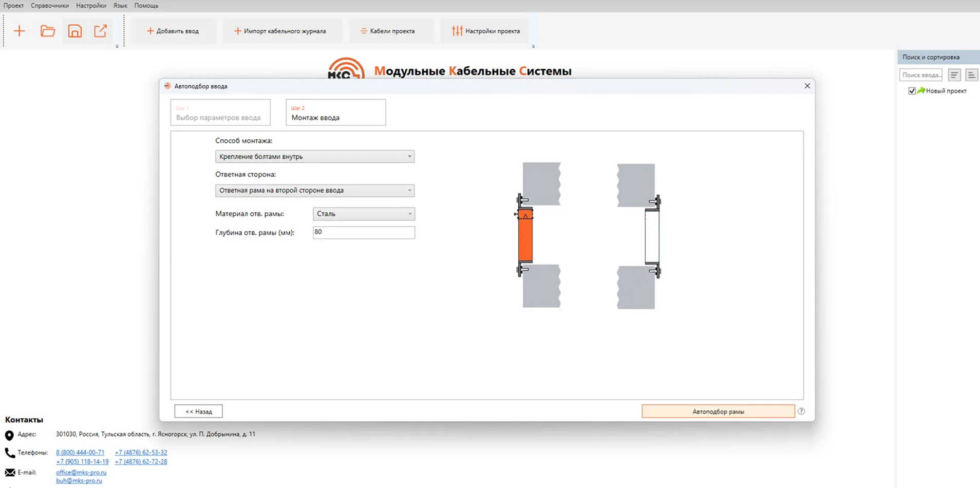The height and width of the screenshot is (488, 980).
Task: Select the Новый проект tree item
Action: tap(946, 91)
